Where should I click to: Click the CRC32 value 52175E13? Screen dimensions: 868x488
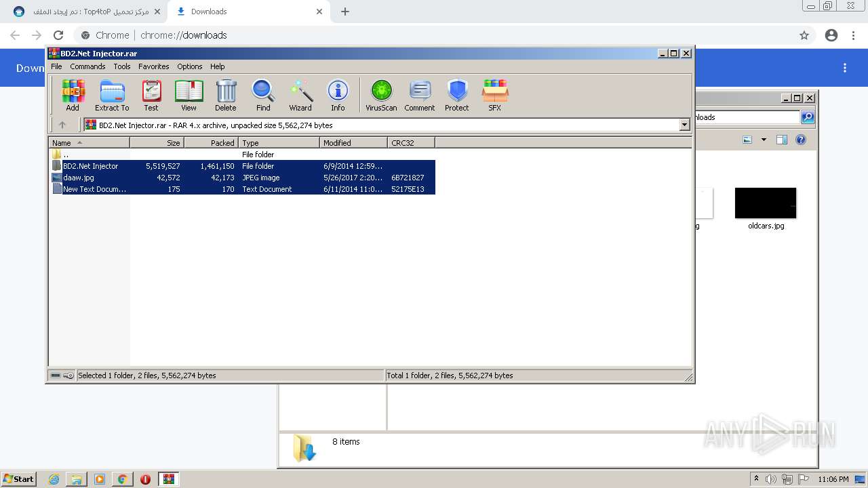tap(408, 189)
